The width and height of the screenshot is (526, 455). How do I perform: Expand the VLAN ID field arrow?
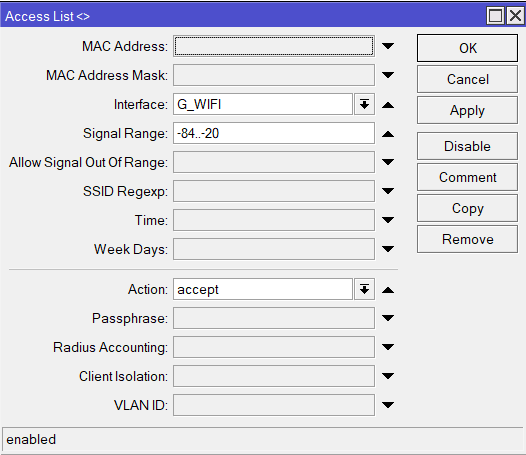pyautogui.click(x=388, y=405)
